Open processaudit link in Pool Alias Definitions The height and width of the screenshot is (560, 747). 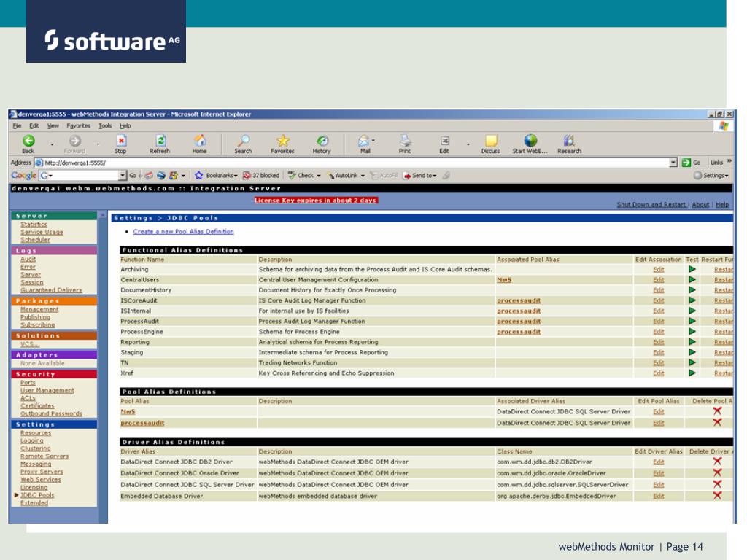tap(142, 423)
